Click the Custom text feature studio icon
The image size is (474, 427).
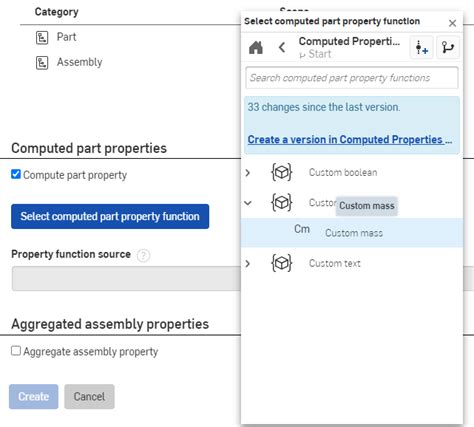click(x=282, y=263)
